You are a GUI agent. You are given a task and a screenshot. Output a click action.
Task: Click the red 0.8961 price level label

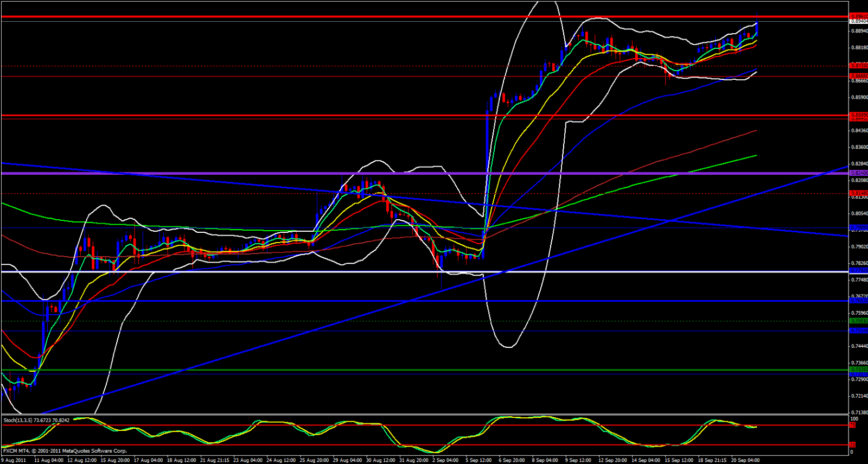(858, 16)
